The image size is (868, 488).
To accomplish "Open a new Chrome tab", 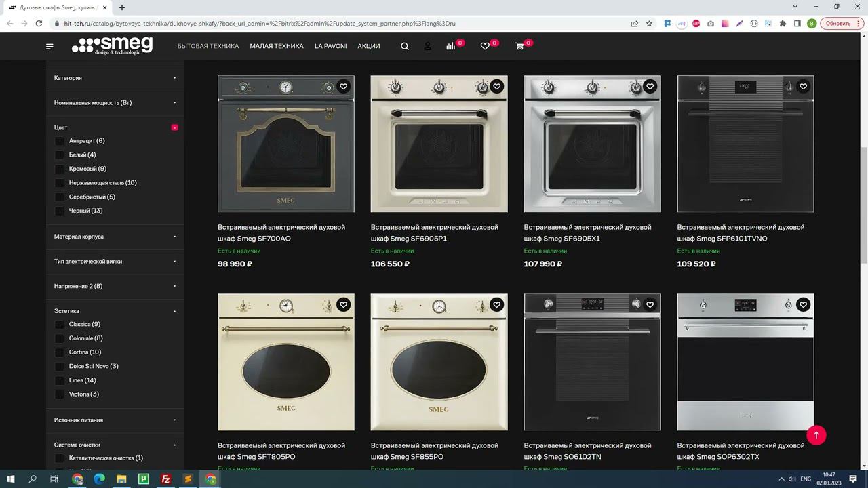I will (122, 7).
